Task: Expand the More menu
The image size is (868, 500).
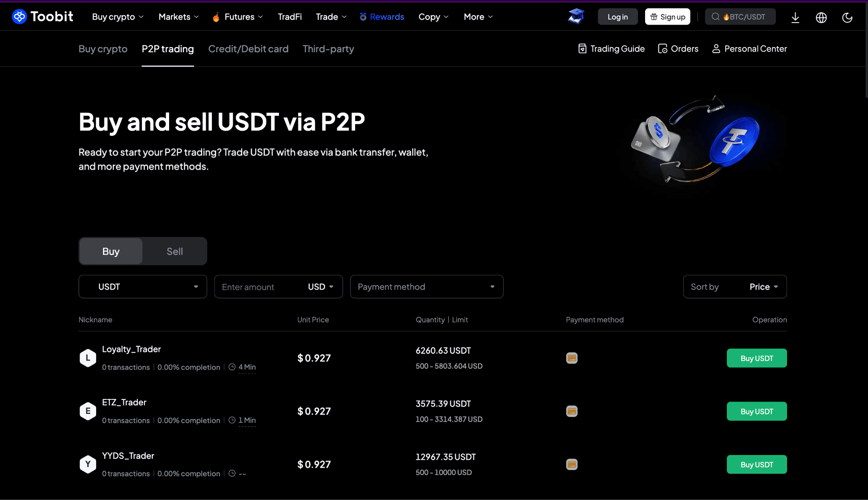Action: coord(478,17)
